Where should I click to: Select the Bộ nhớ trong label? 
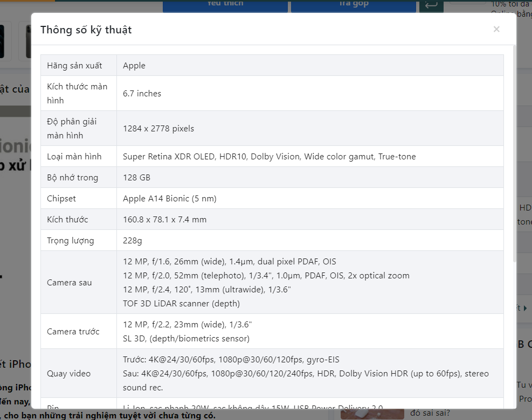72,177
